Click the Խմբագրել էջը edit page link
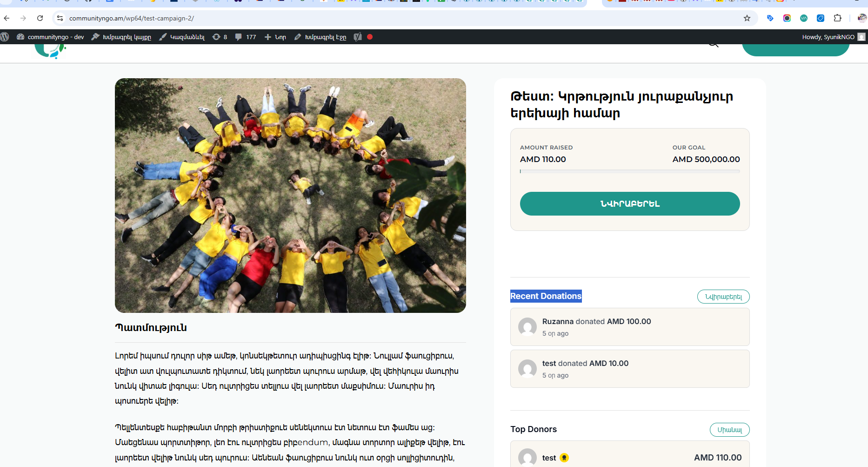Image resolution: width=868 pixels, height=467 pixels. pyautogui.click(x=320, y=37)
